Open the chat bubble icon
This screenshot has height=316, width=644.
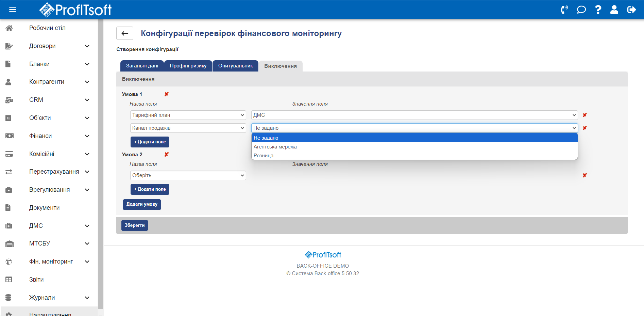coord(581,10)
